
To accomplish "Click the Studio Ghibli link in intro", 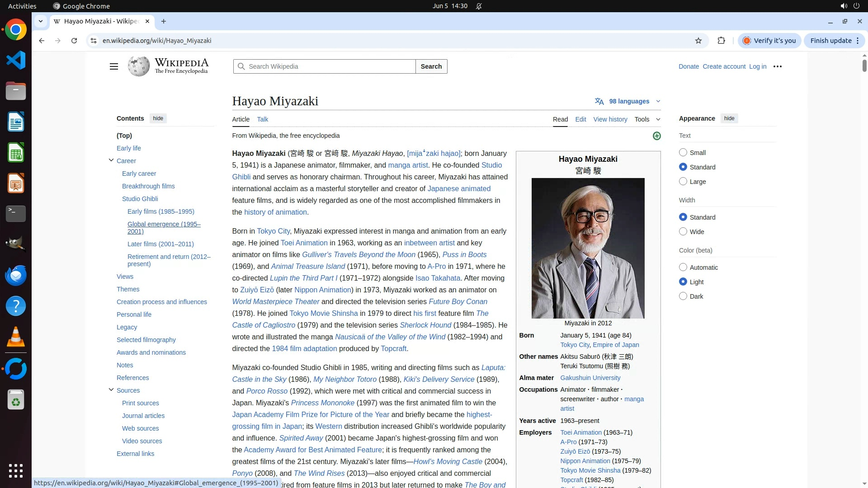I will click(491, 165).
